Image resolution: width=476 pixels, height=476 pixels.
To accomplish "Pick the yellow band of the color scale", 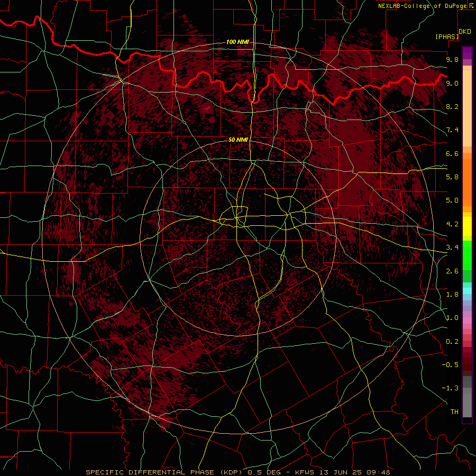I will (x=467, y=226).
